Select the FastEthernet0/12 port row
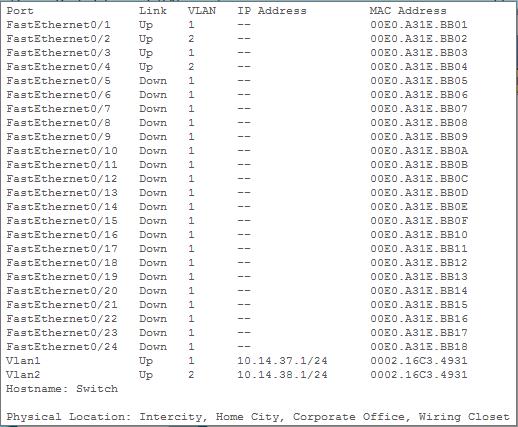This screenshot has width=518, height=427. (x=237, y=179)
